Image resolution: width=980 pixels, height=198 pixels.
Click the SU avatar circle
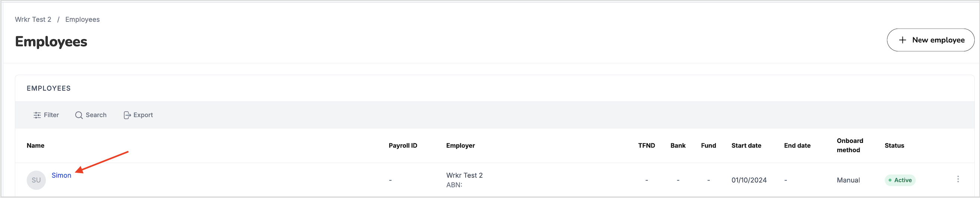click(36, 180)
